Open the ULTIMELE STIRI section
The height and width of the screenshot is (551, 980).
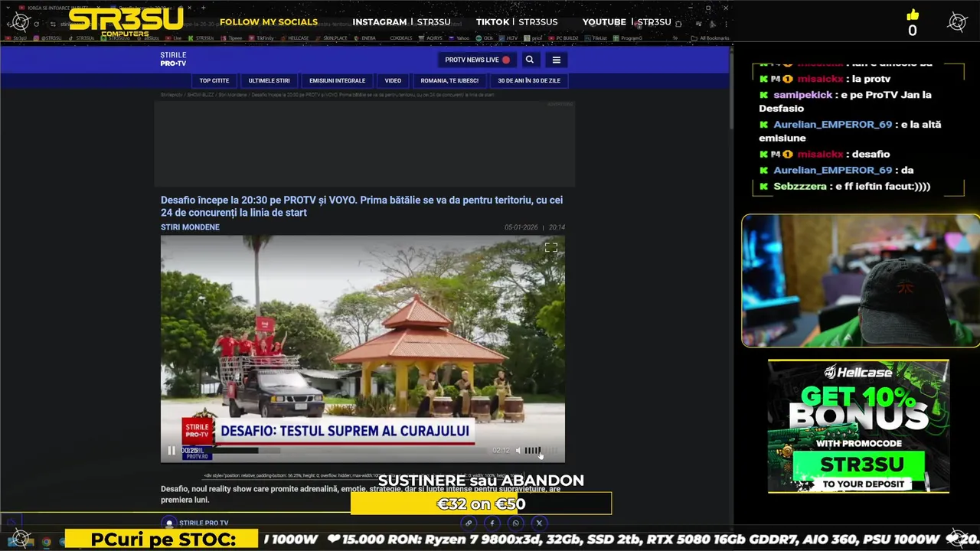pyautogui.click(x=269, y=80)
